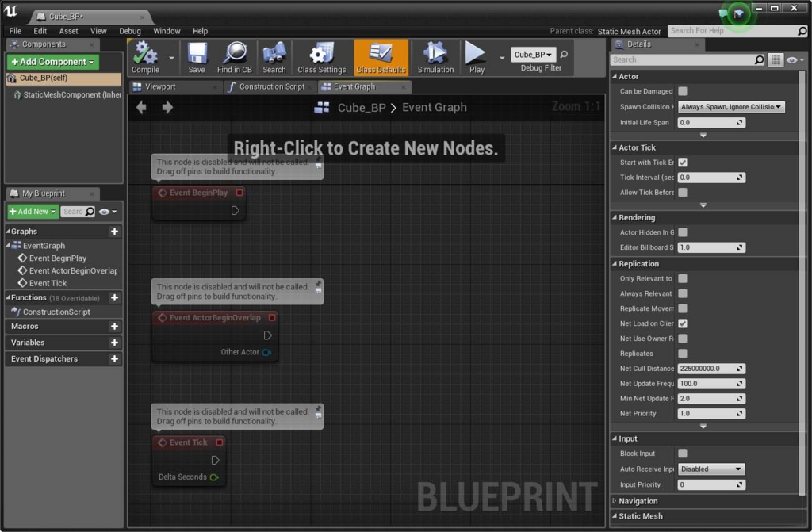812x532 pixels.
Task: Click the Delta Seconds output pin
Action: point(214,477)
